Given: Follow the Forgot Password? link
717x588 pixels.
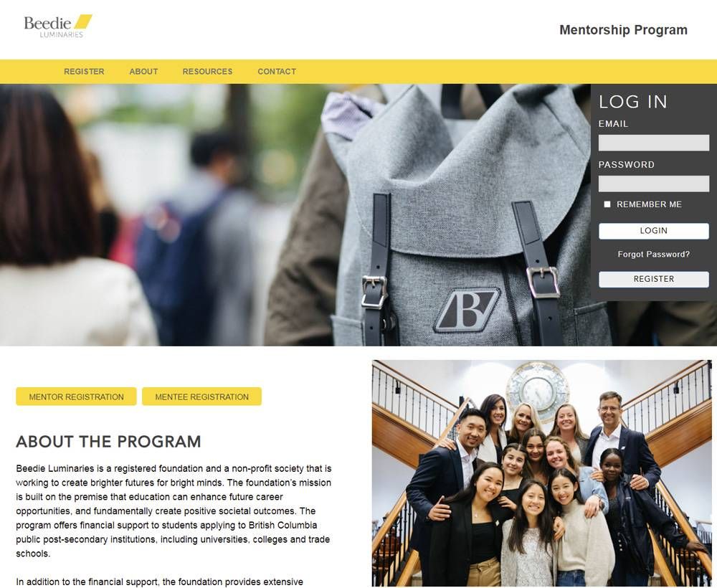Looking at the screenshot, I should click(x=653, y=255).
